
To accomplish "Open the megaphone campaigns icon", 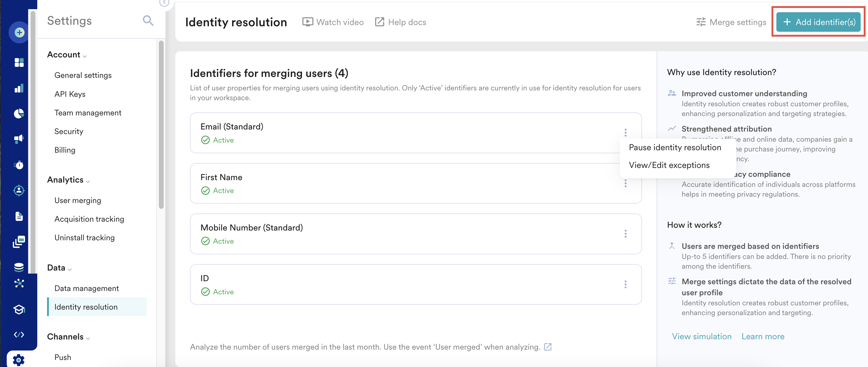I will [x=19, y=139].
